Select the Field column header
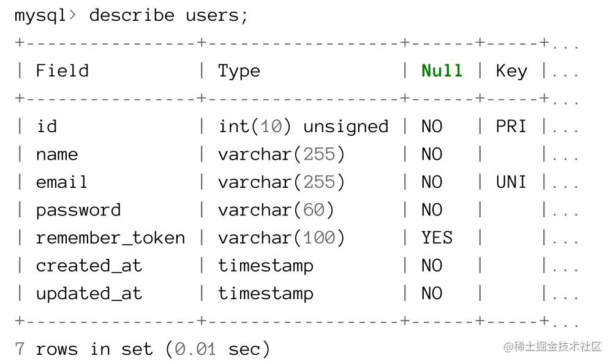This screenshot has height=364, width=613. coord(62,71)
